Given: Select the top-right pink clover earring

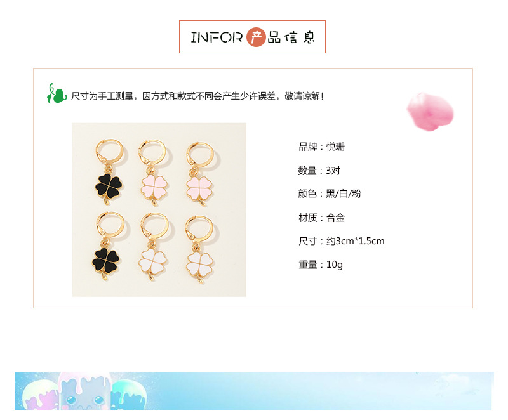Looking at the screenshot, I should (199, 176).
